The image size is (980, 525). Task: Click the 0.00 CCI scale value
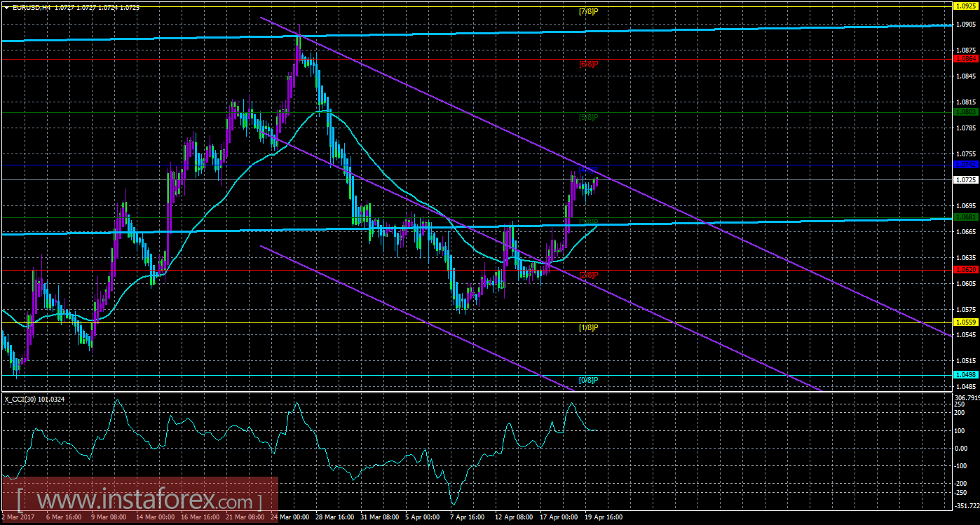pos(962,448)
